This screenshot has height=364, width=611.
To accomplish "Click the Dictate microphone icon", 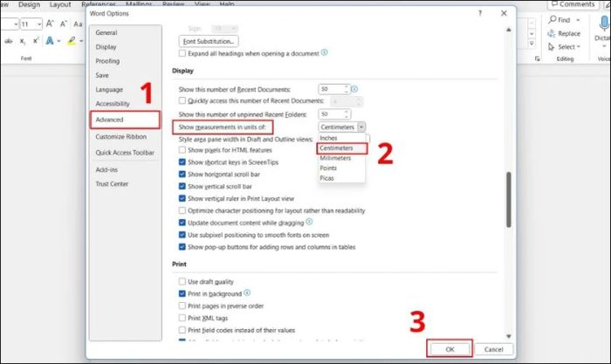I will [x=604, y=24].
